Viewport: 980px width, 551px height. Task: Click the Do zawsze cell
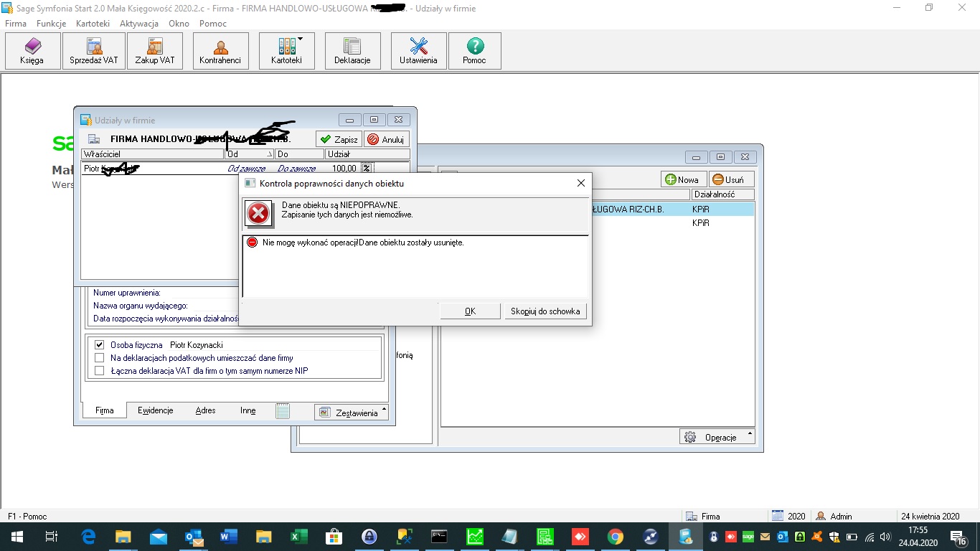[x=296, y=169]
